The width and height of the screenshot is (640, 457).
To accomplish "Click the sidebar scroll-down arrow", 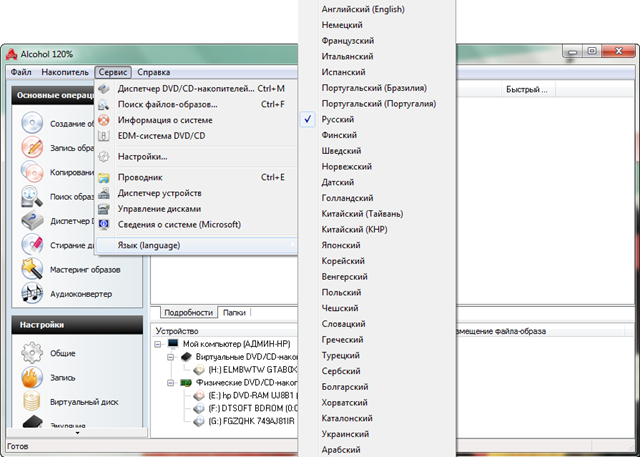I will coord(77,433).
